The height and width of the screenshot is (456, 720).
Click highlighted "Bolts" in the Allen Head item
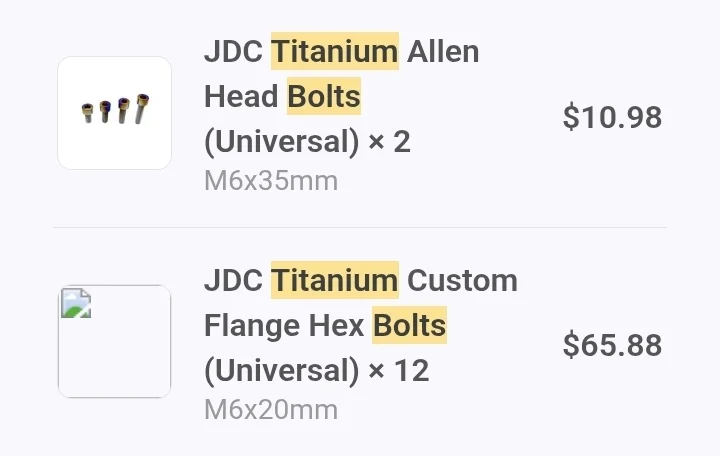[324, 96]
